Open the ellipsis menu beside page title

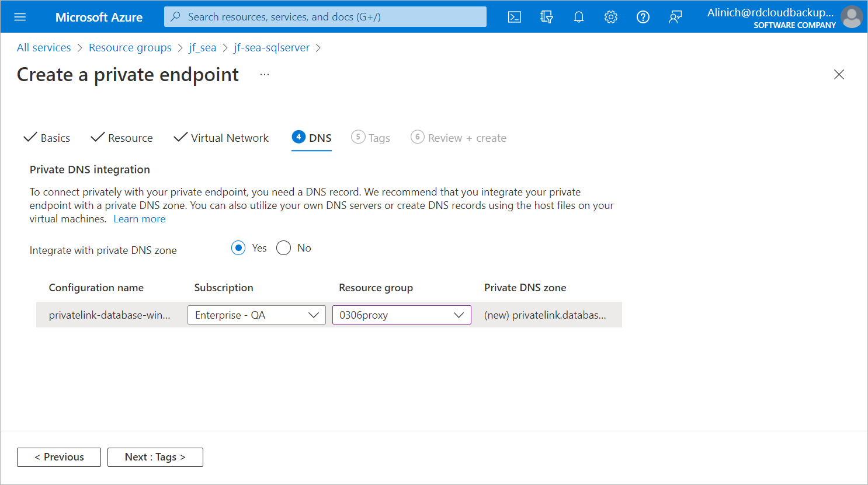click(265, 75)
